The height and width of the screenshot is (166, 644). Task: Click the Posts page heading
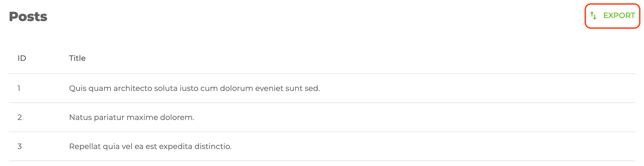click(x=28, y=17)
